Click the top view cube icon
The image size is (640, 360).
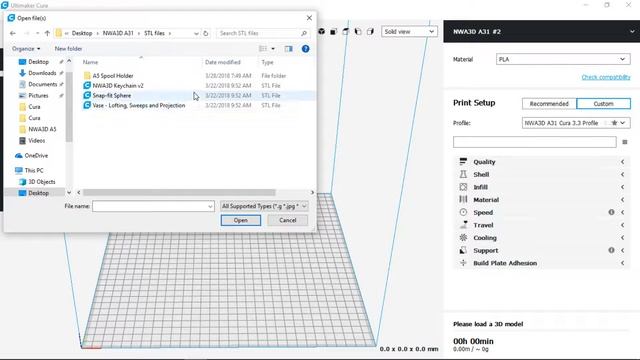[x=346, y=31]
